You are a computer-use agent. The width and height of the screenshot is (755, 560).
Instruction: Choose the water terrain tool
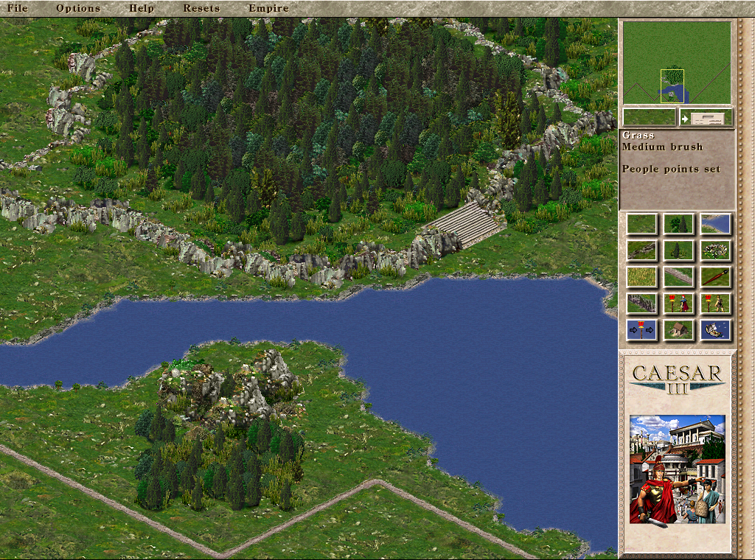tap(715, 224)
